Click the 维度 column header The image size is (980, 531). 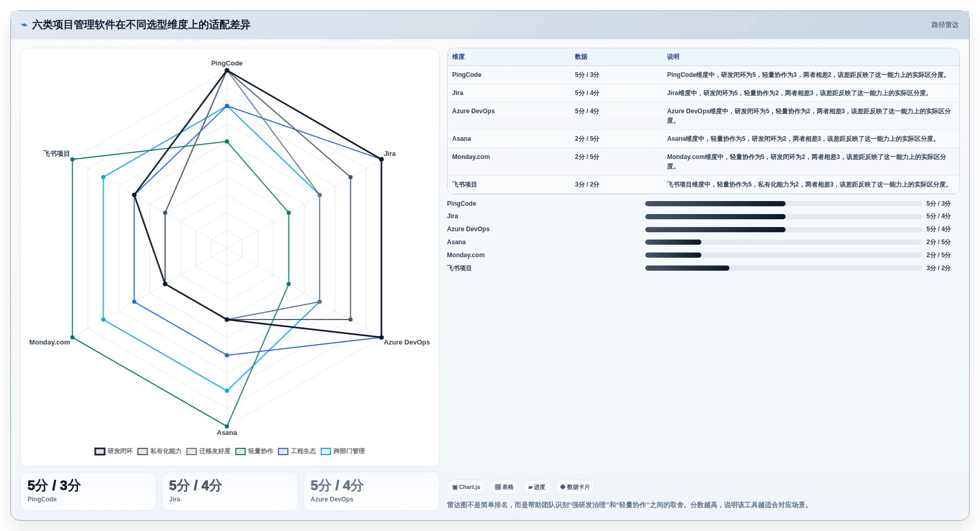(x=459, y=57)
